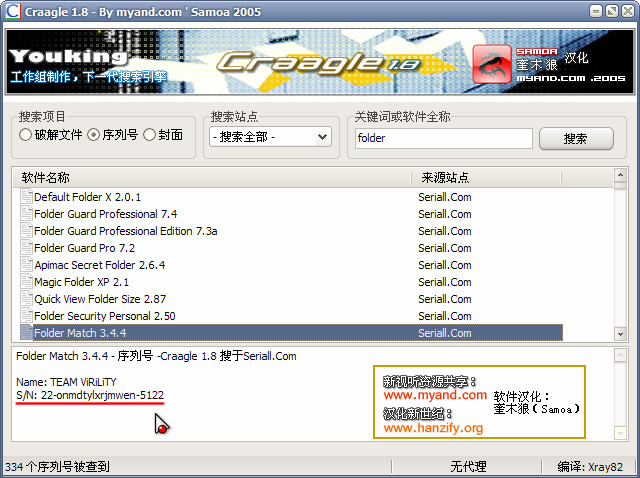Click the S/N: 22-onmdtylxrjmwen-5122 text
The width and height of the screenshot is (640, 478).
(x=90, y=395)
